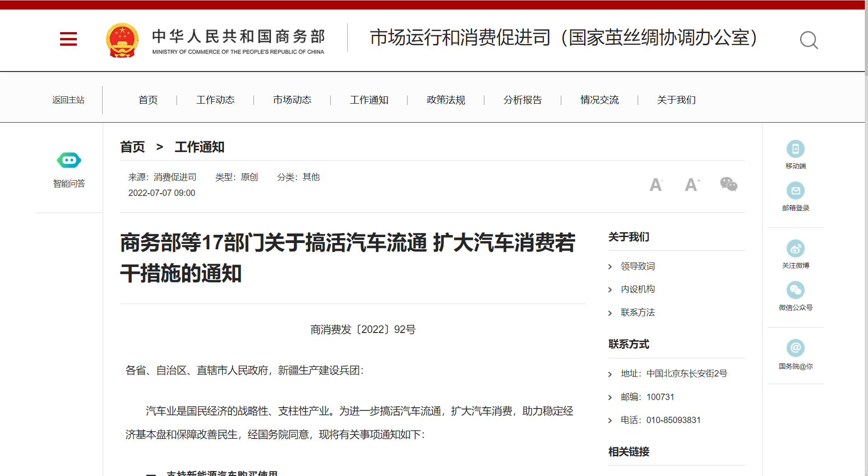Open the 微信公众号 sidebar icon
Image resolution: width=868 pixels, height=476 pixels.
pos(795,290)
